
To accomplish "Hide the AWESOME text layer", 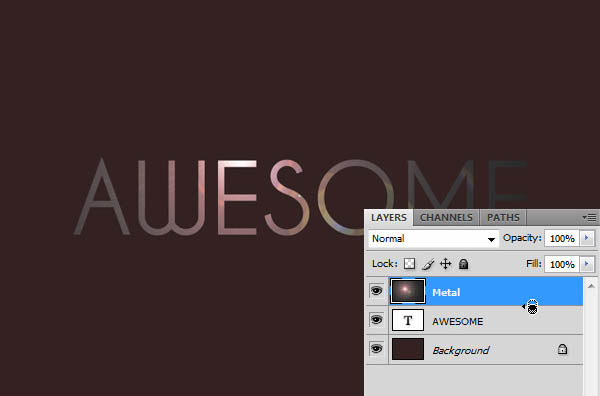I will pos(377,319).
